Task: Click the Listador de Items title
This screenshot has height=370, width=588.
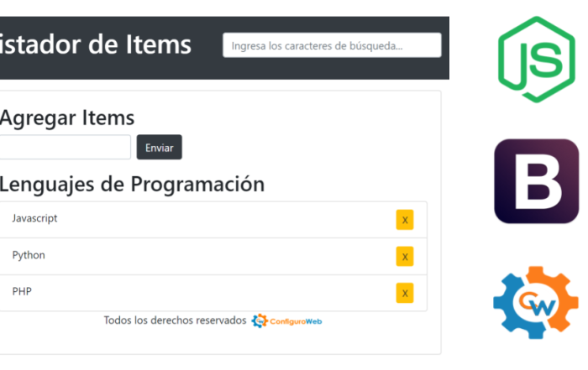Action: click(95, 44)
